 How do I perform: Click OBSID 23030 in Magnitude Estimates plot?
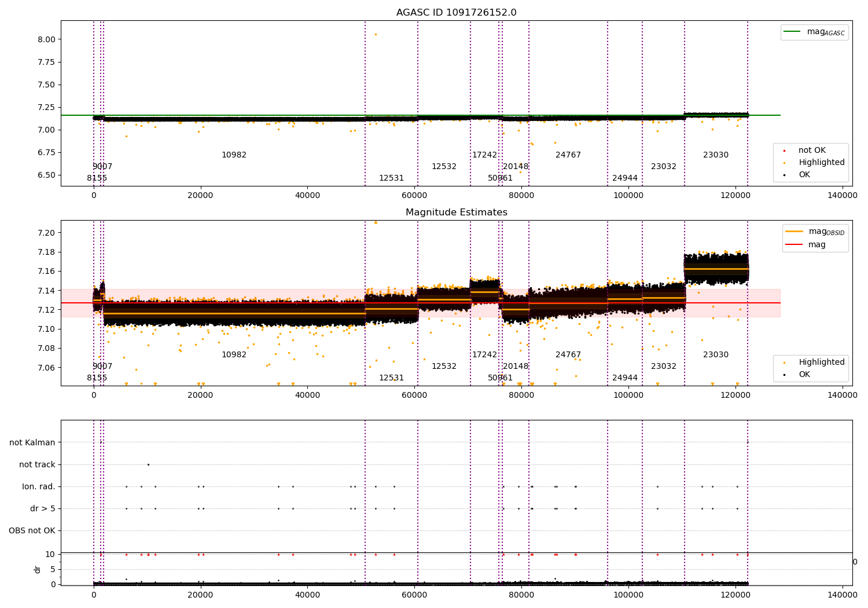pyautogui.click(x=716, y=354)
